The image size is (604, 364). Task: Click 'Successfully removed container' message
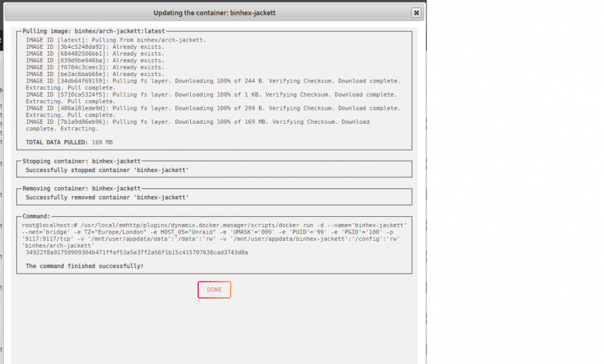pos(107,197)
